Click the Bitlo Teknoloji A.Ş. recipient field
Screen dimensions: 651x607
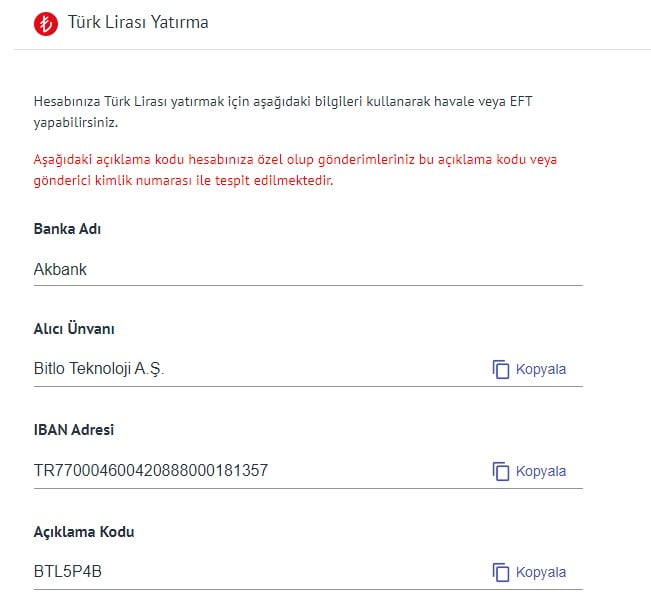[99, 369]
